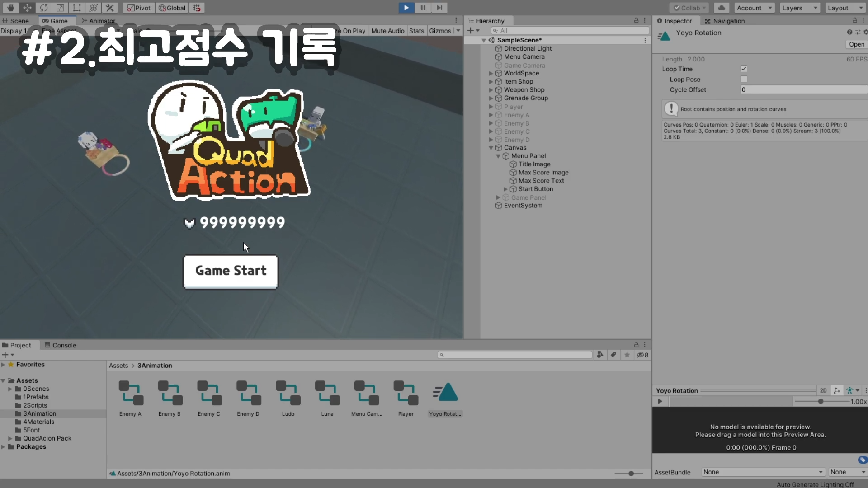The height and width of the screenshot is (488, 868).
Task: Click the Play button to start the game
Action: pos(406,8)
